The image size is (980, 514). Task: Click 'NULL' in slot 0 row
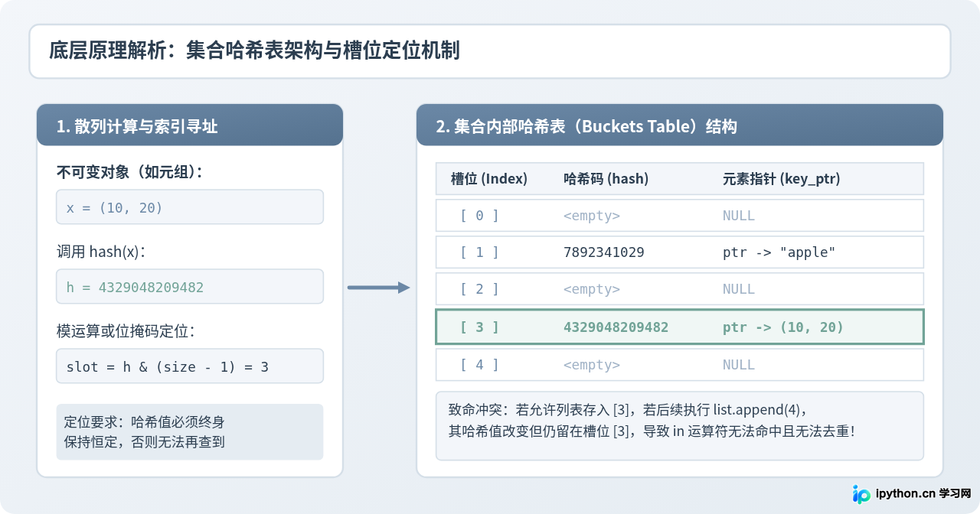pos(739,216)
